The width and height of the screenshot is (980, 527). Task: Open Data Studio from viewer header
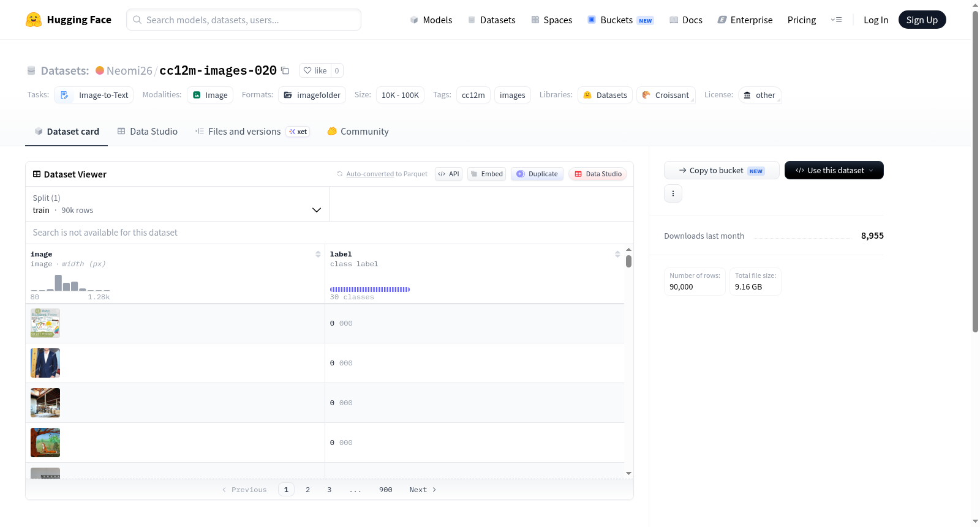(598, 174)
